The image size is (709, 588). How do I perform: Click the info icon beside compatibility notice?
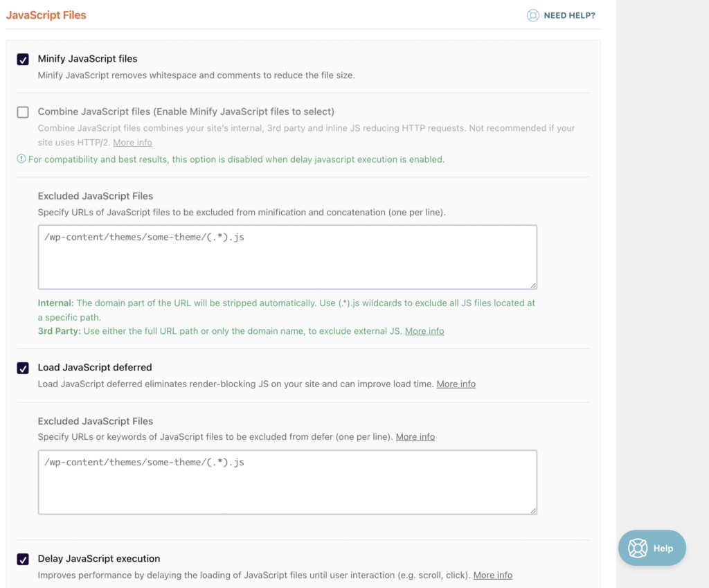[21, 159]
